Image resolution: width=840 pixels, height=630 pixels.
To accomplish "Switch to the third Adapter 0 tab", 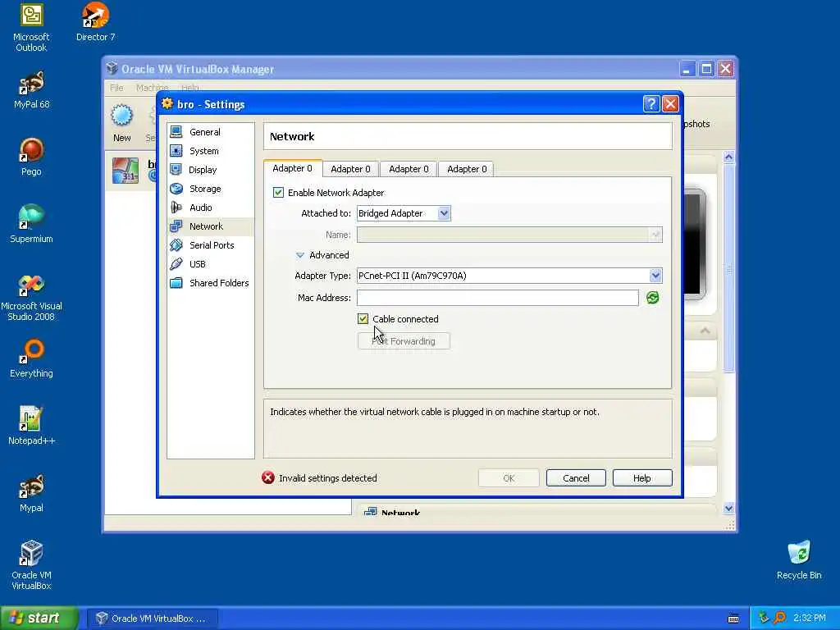I will (x=409, y=169).
